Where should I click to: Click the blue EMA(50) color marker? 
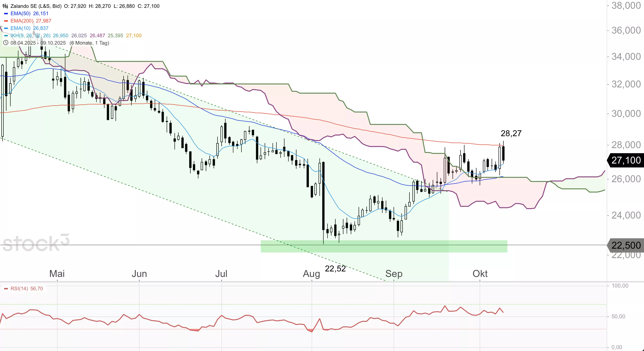6,14
